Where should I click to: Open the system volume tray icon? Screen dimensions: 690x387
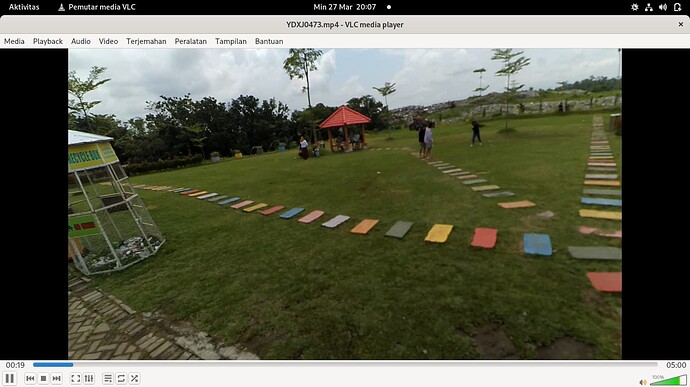(x=663, y=7)
